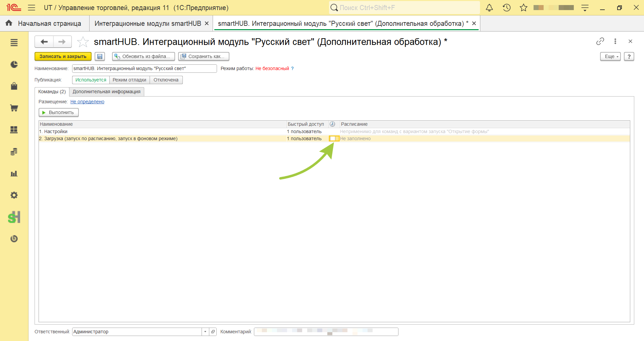Click Сохранить как button
This screenshot has height=341, width=644.
point(204,56)
